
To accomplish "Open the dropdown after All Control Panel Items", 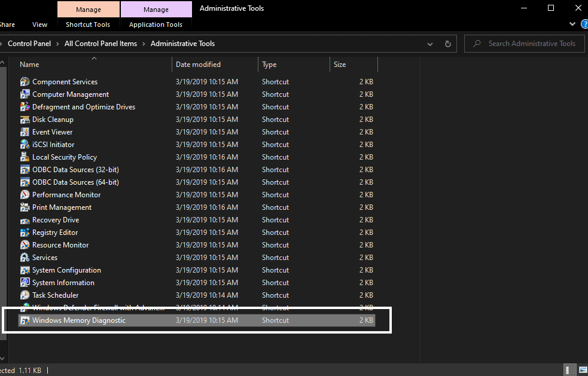I will pos(144,44).
